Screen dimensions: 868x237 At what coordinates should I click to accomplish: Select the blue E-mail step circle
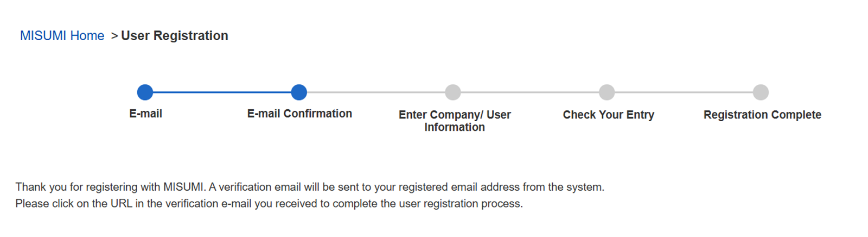145,92
